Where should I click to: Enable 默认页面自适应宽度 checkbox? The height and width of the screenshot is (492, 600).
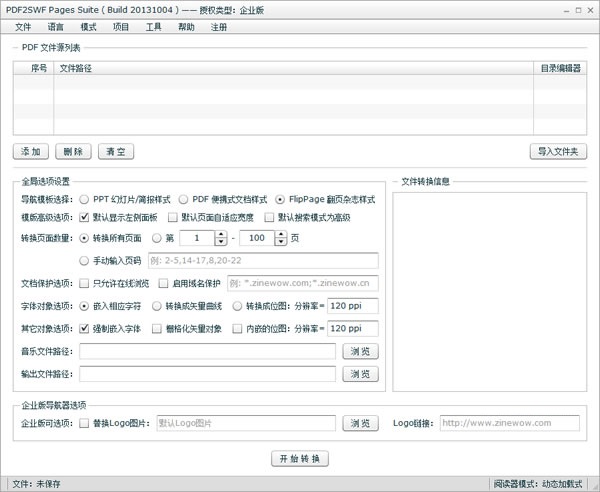173,217
